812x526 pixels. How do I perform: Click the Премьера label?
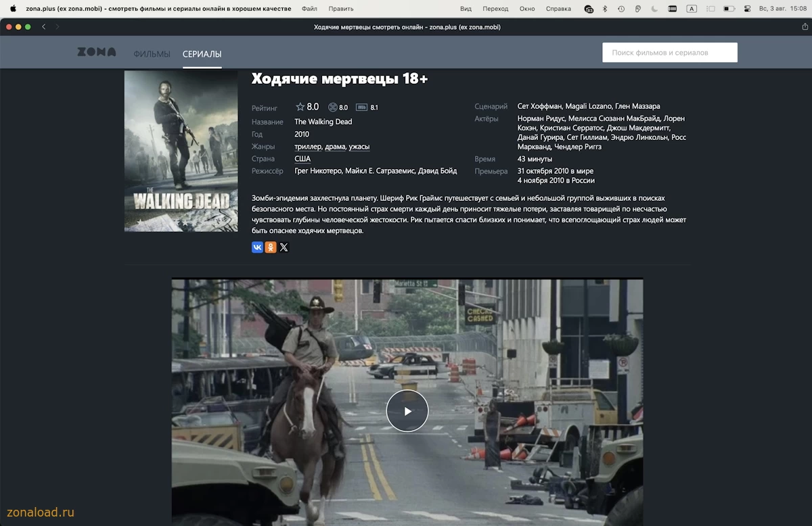click(491, 171)
